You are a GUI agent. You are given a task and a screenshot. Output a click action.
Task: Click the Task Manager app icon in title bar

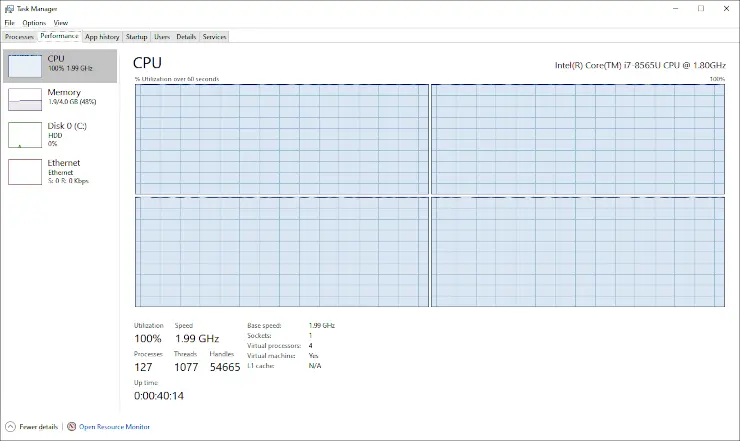click(8, 8)
